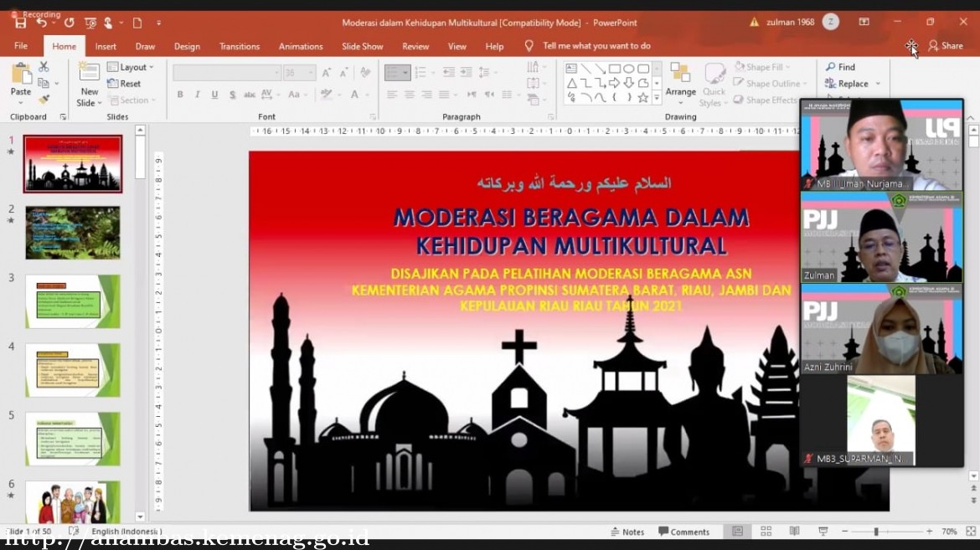This screenshot has height=550, width=980.
Task: Expand the Replace dropdown arrow
Action: [x=878, y=84]
